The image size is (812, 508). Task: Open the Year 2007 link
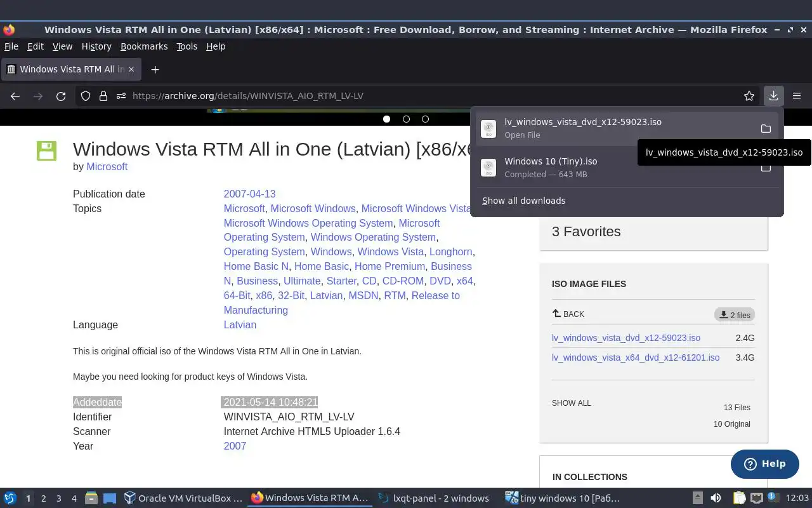coord(235,446)
